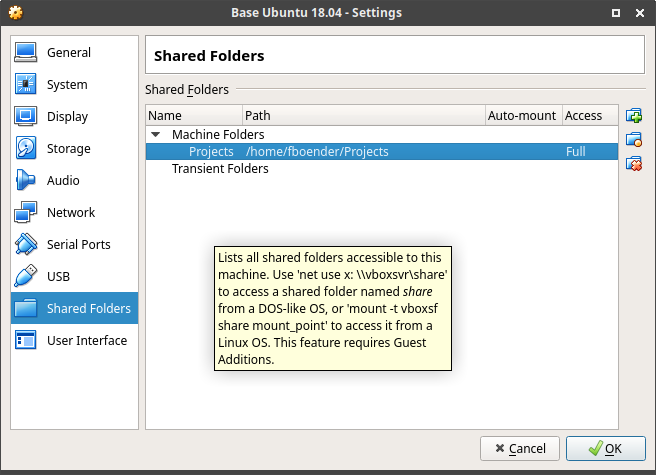
Task: Edit the selected shared folder
Action: click(634, 139)
